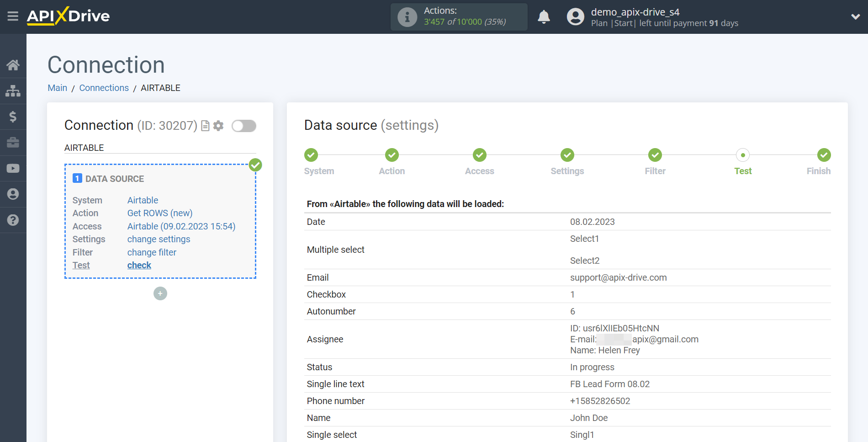Click Finish step checkmark circle
Screen dimensions: 868x442
click(824, 155)
